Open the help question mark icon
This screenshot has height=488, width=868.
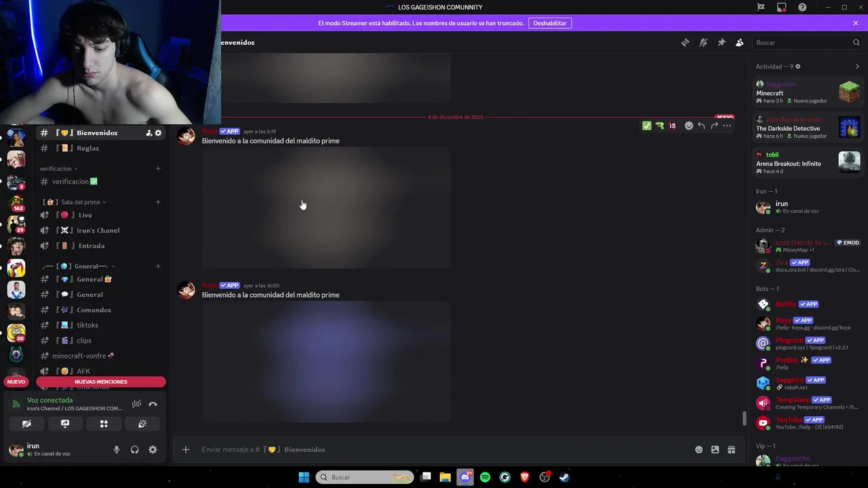[802, 7]
